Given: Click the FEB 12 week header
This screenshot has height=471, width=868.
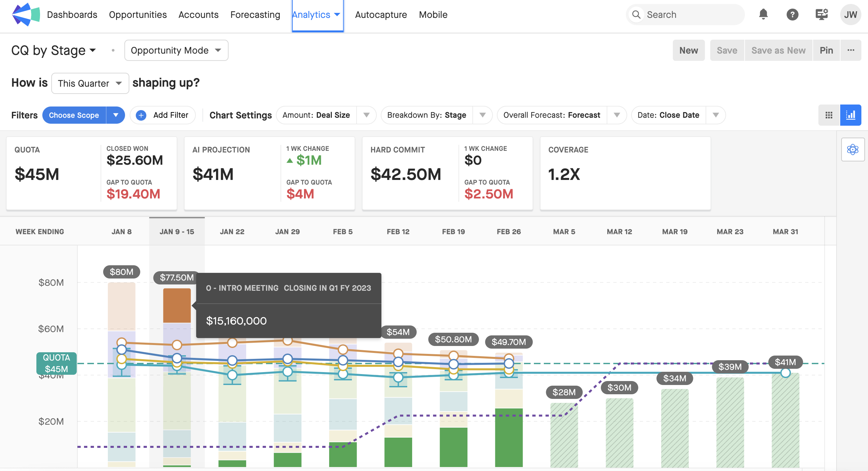Looking at the screenshot, I should click(398, 232).
